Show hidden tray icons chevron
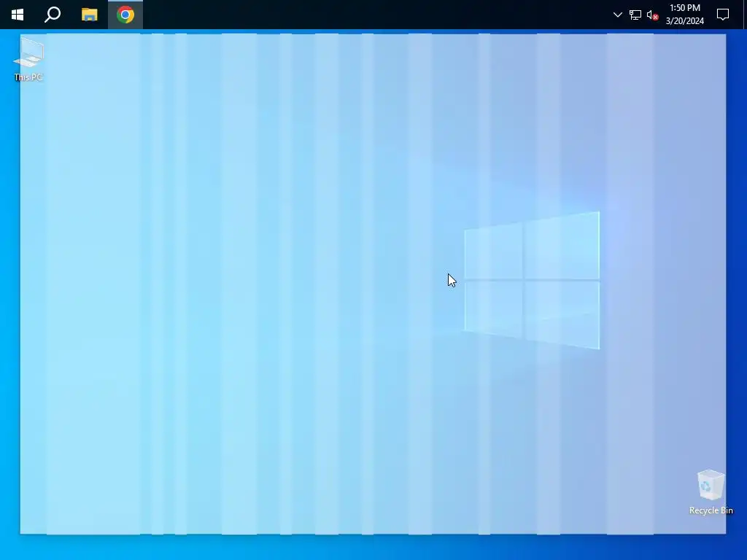 617,15
